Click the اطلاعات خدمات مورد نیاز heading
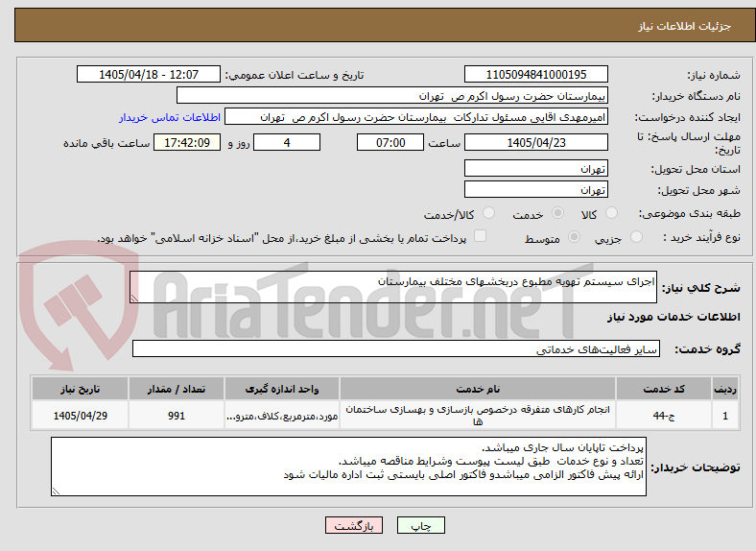Viewport: 756px width, 551px height. (673, 317)
